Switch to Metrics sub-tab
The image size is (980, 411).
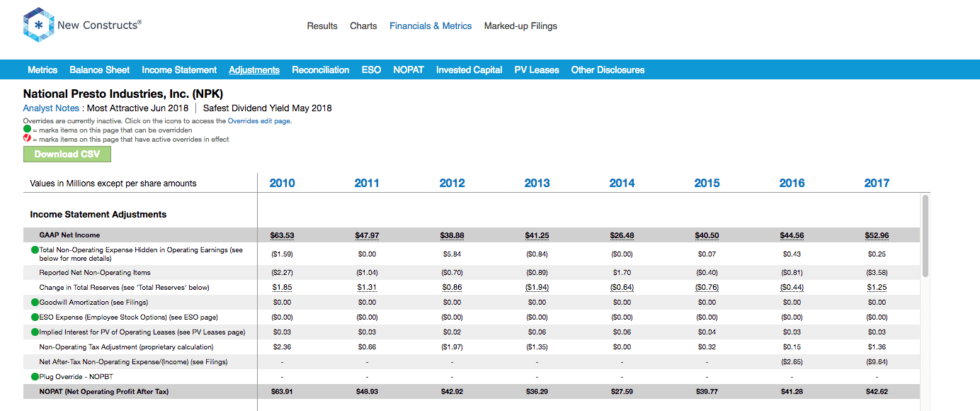[x=42, y=69]
